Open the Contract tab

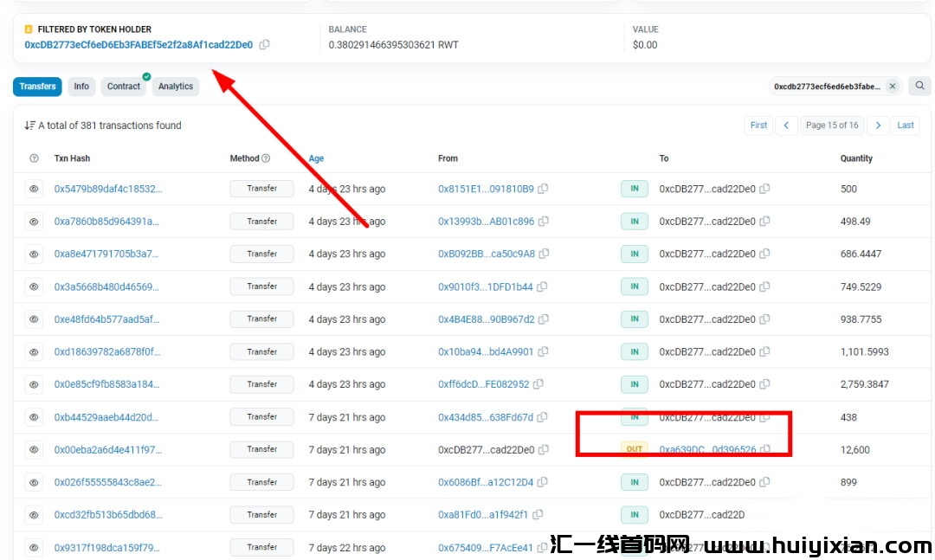[x=124, y=87]
